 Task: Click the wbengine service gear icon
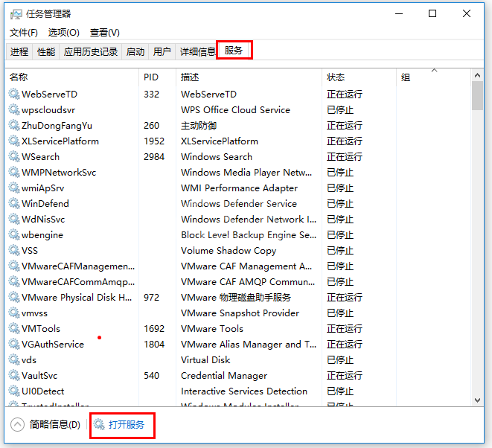coord(14,234)
